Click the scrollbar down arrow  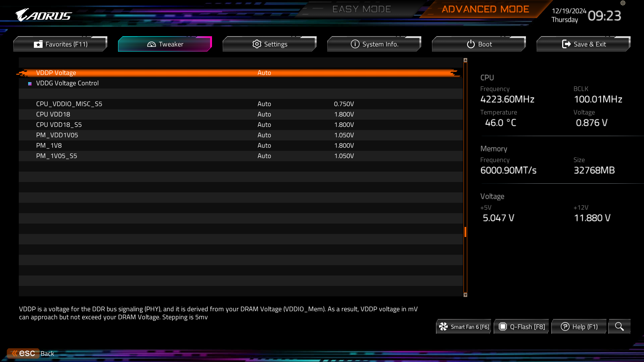[465, 295]
